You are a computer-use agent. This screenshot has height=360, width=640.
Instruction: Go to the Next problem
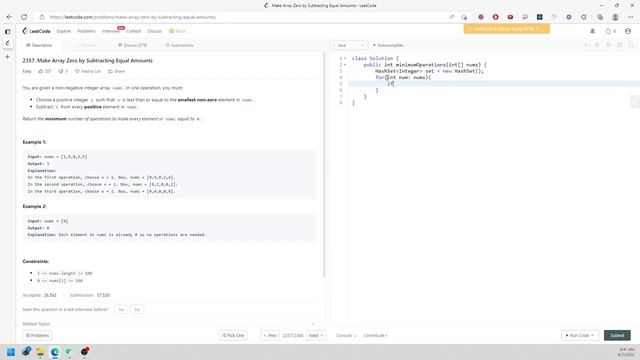(316, 336)
